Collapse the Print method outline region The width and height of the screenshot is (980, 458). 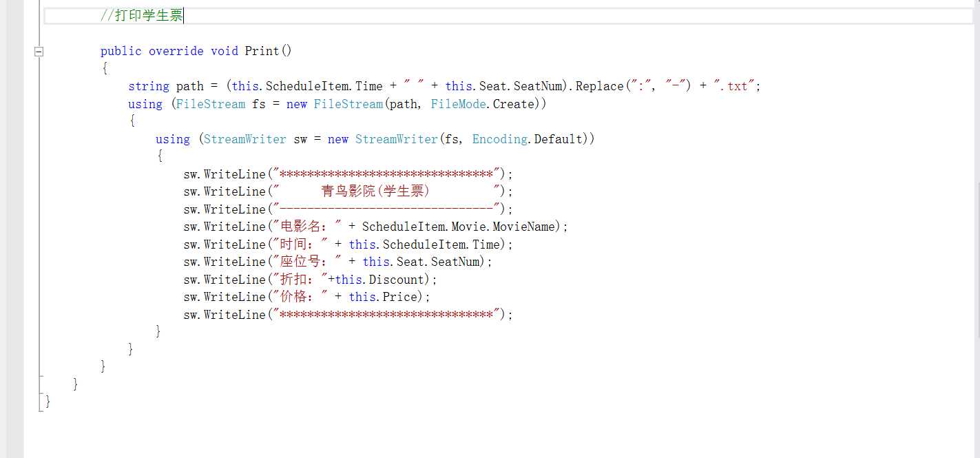pos(39,51)
